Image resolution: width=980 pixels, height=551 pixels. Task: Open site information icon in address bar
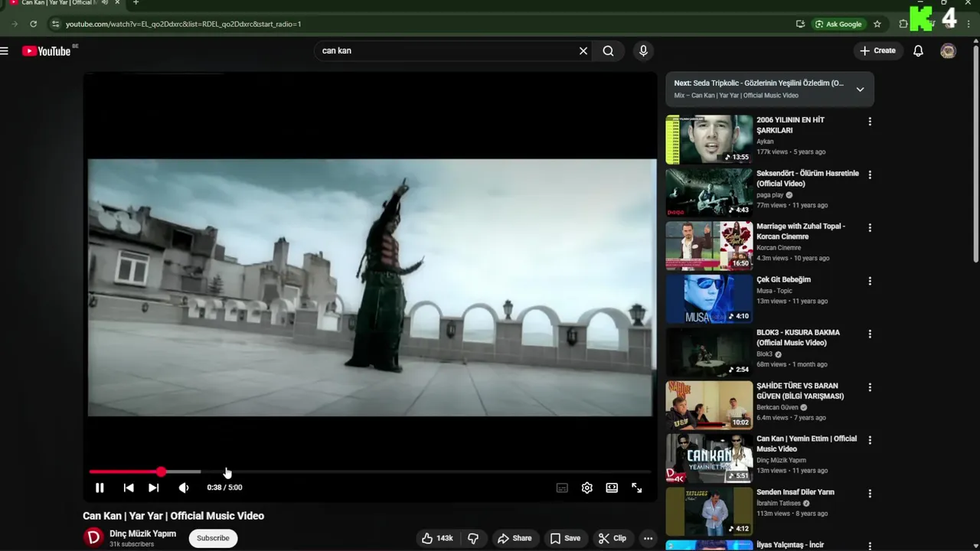pyautogui.click(x=55, y=24)
